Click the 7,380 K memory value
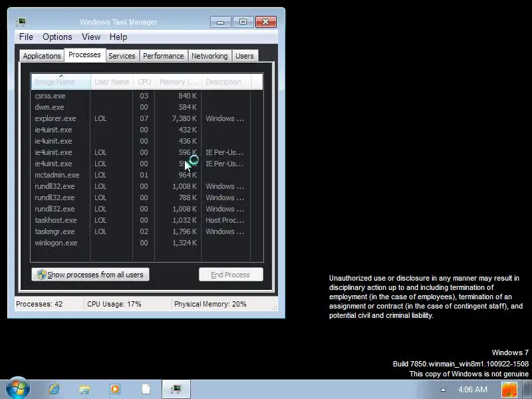Viewport: 532px width, 399px height. tap(184, 118)
